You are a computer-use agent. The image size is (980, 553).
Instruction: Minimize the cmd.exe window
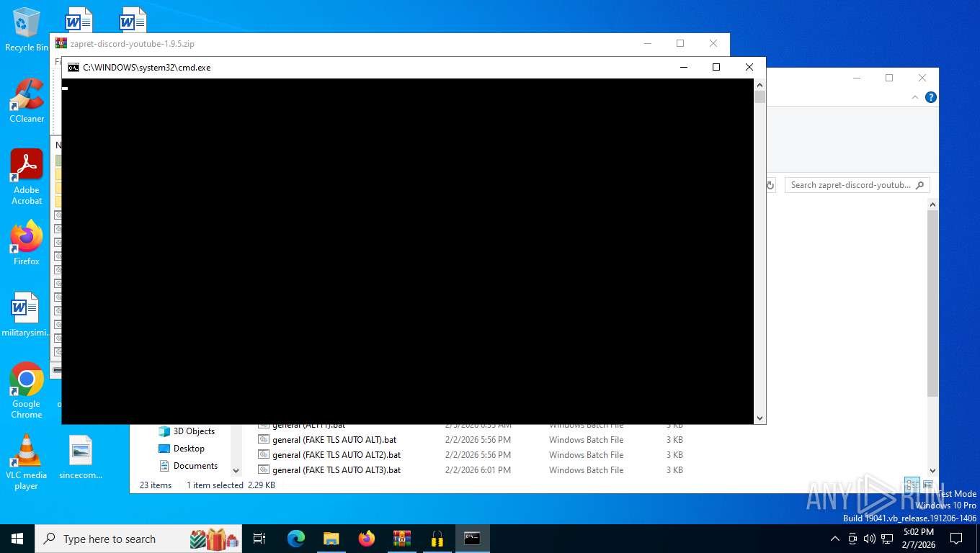(x=683, y=67)
